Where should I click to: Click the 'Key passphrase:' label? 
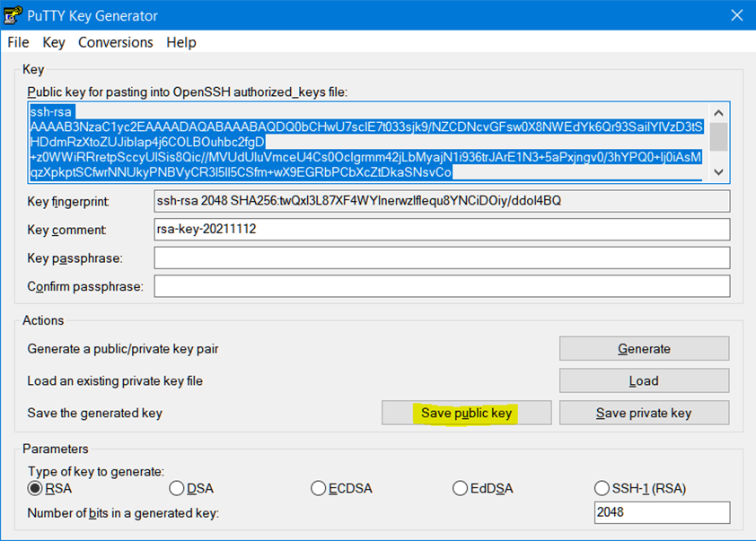75,258
